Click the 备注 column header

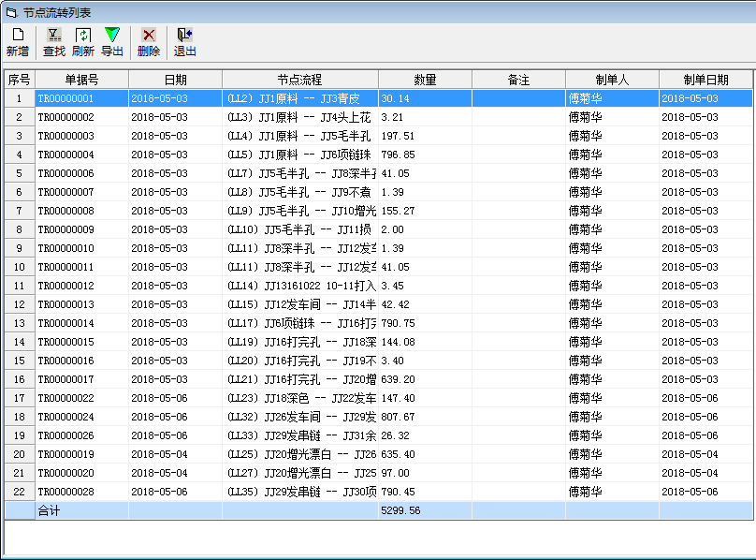click(x=518, y=80)
